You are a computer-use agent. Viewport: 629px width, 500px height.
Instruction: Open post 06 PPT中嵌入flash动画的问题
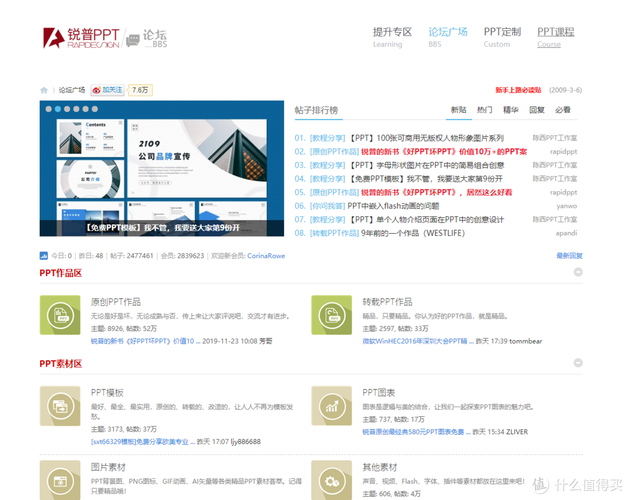393,206
